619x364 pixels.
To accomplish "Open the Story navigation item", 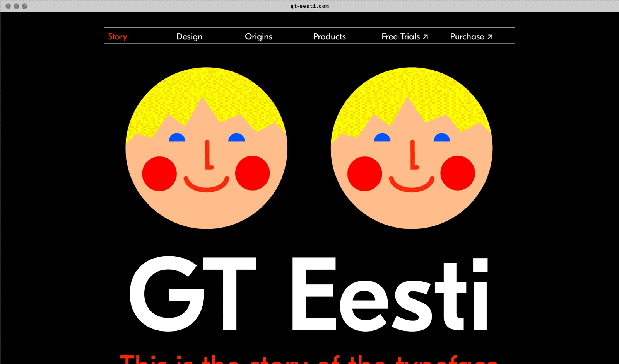I will pyautogui.click(x=118, y=37).
